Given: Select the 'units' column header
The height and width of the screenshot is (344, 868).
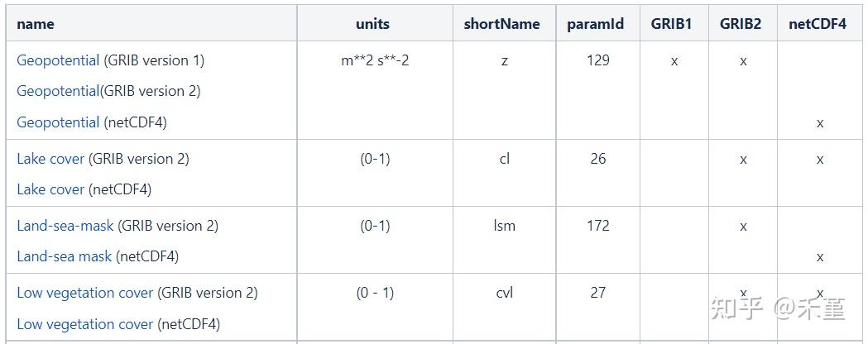Looking at the screenshot, I should pyautogui.click(x=372, y=24).
